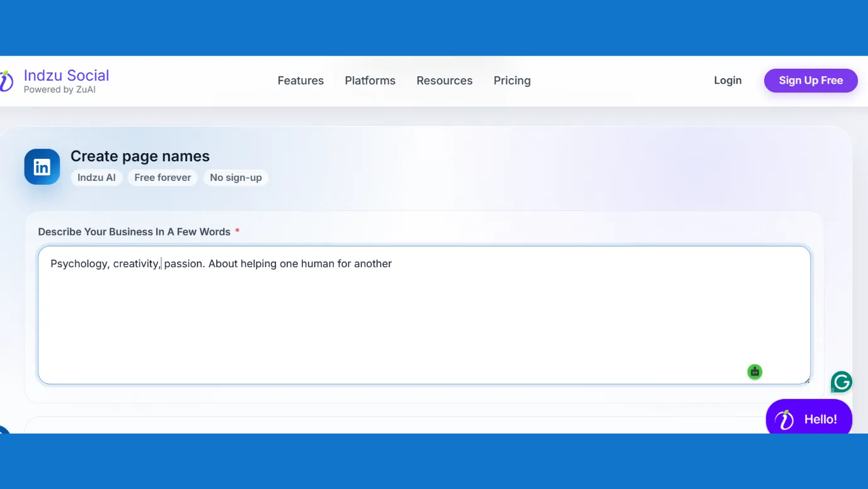Click the Indzu AI tag
Screen dimensions: 868x489
[96, 178]
